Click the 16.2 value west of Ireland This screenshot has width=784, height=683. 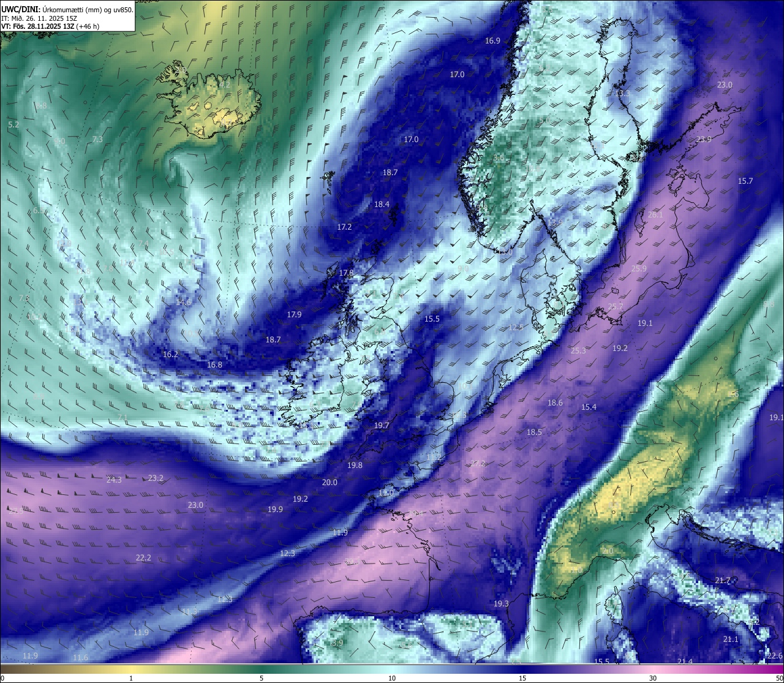(170, 354)
